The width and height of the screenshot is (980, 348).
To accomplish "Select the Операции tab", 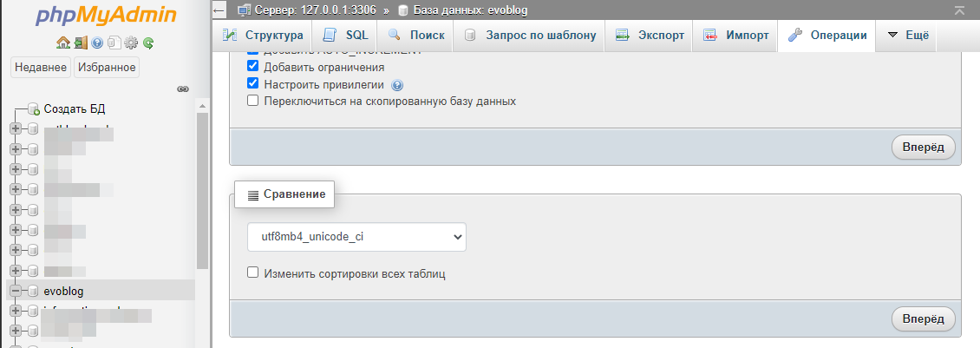I will [826, 35].
